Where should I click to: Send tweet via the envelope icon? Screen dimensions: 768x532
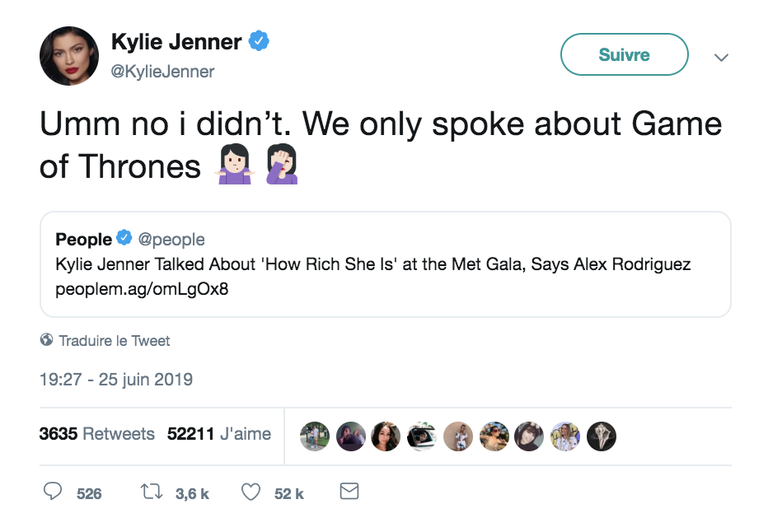(349, 492)
